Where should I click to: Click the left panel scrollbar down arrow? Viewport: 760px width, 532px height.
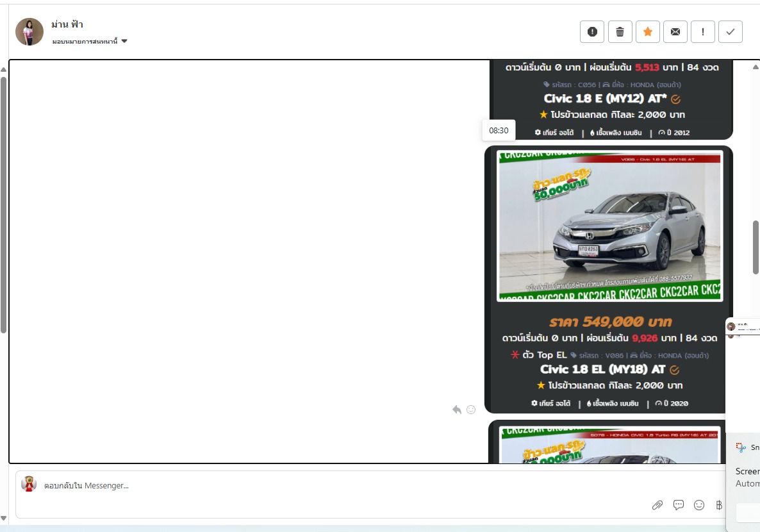coord(3,519)
